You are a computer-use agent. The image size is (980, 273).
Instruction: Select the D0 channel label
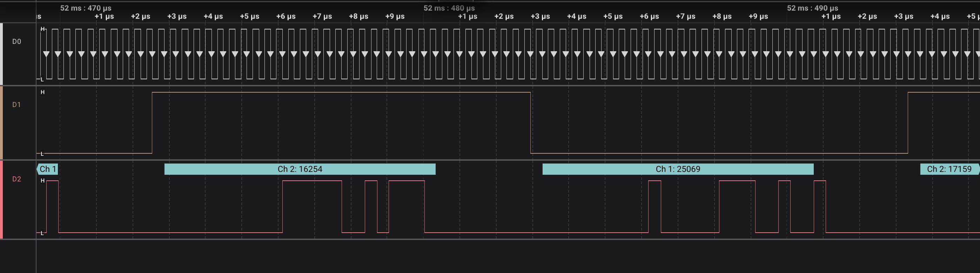point(17,41)
